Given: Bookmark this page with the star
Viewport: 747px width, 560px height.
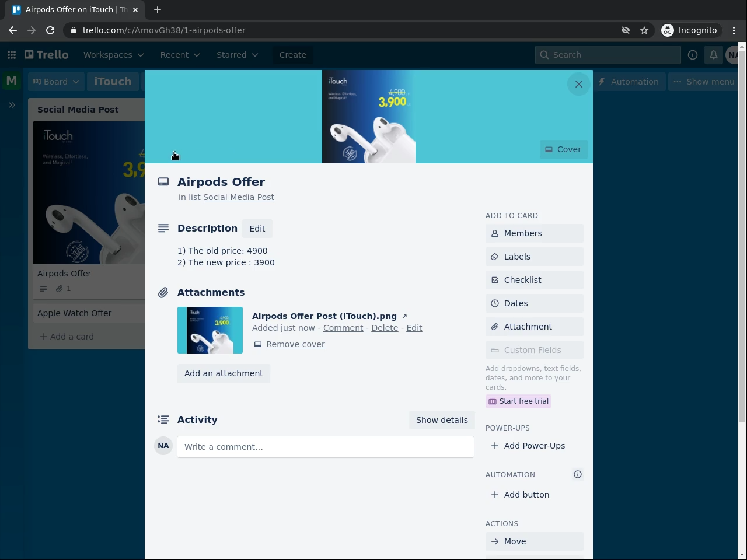Looking at the screenshot, I should tap(644, 30).
